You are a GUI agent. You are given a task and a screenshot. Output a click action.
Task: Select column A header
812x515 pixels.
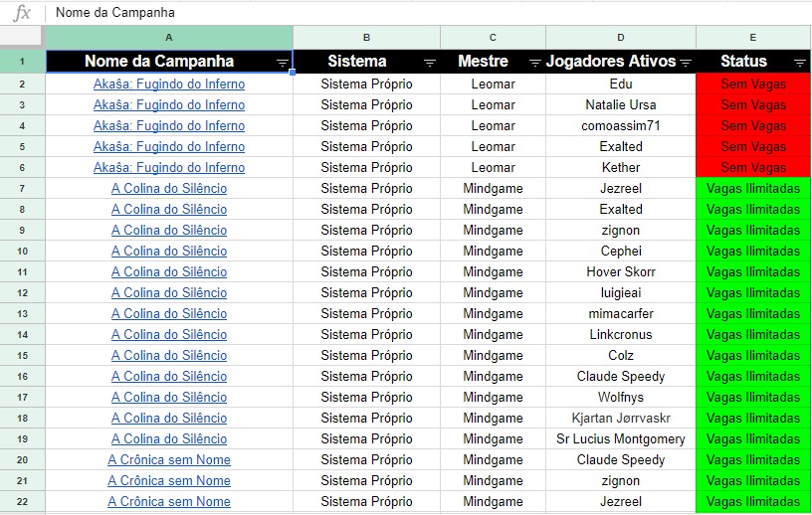click(x=169, y=37)
